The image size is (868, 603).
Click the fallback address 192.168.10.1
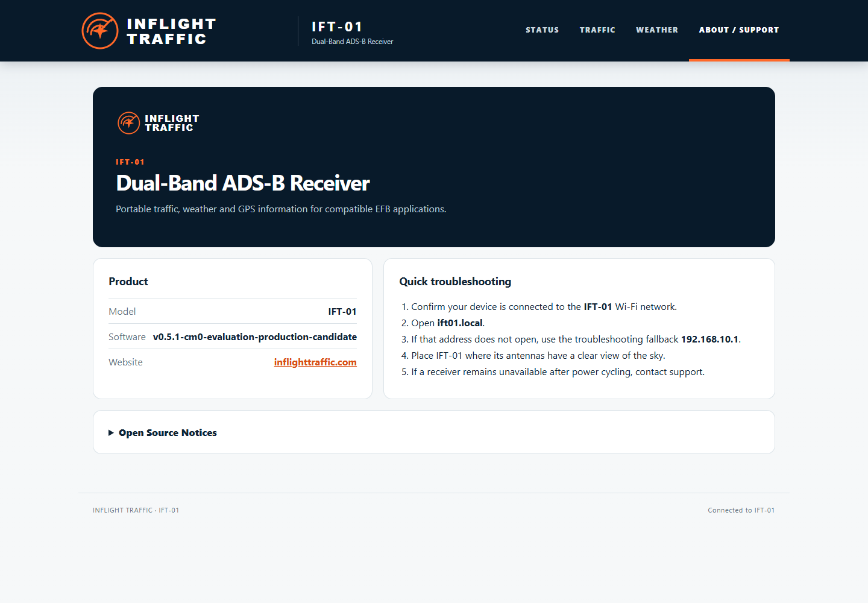709,339
